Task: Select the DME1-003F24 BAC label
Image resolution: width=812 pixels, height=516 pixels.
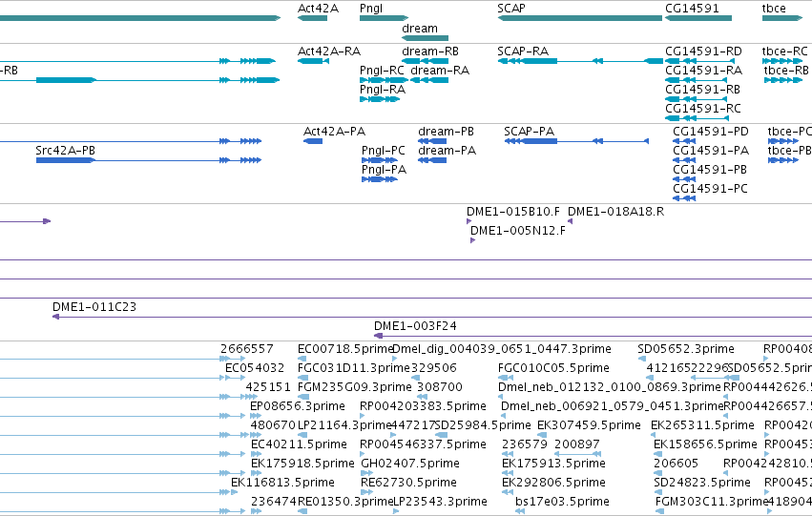Action: 415,326
